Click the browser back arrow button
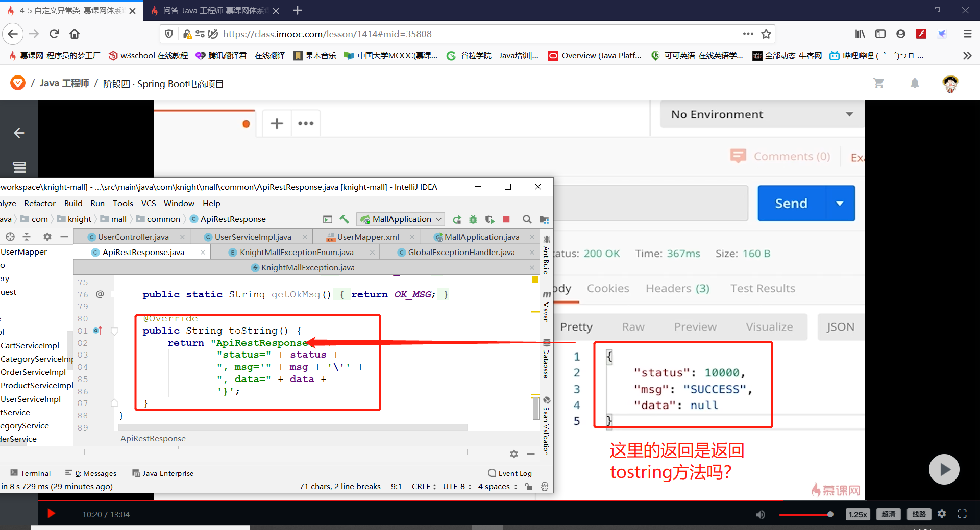 tap(13, 34)
